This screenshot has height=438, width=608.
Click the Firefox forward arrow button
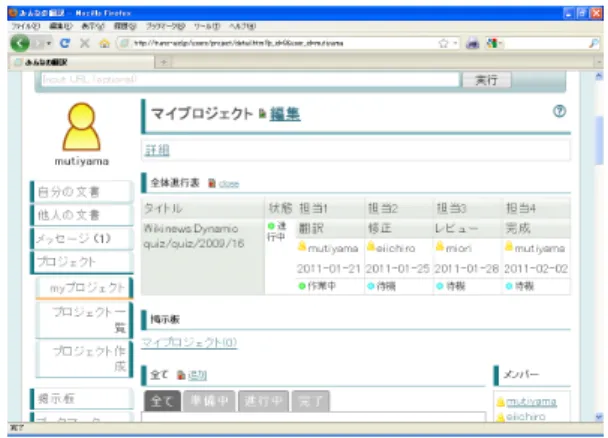[x=39, y=43]
